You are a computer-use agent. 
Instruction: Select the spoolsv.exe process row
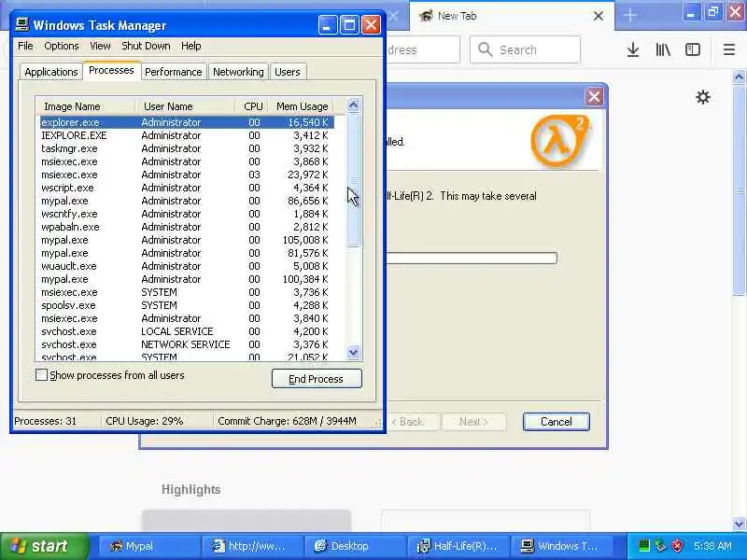(x=187, y=305)
